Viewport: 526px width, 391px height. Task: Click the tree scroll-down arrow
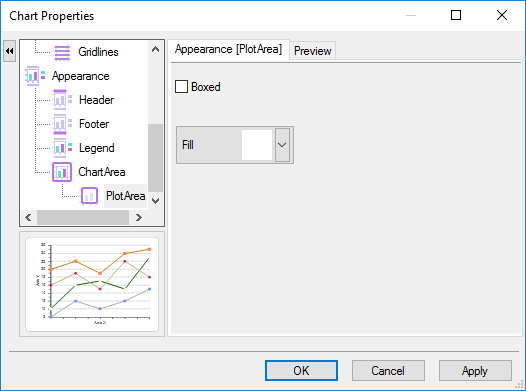pos(155,201)
